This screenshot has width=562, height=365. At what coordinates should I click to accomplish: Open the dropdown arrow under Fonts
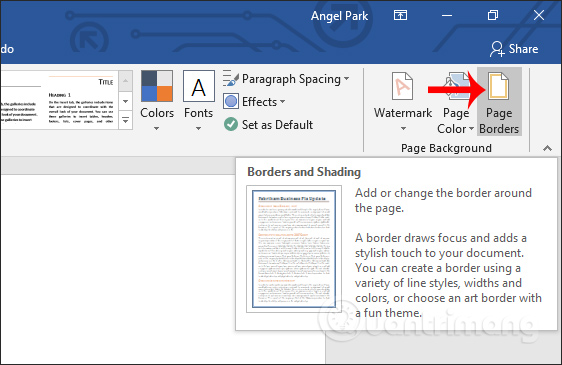point(199,128)
